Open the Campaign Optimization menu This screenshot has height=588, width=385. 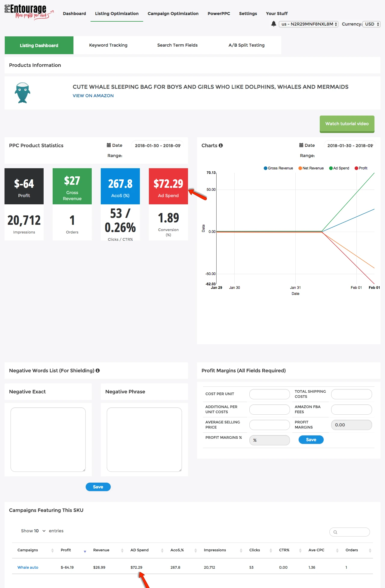pos(173,14)
